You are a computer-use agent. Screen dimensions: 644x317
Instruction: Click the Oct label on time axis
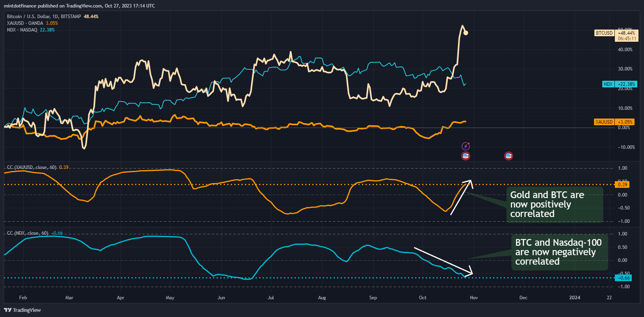pyautogui.click(x=423, y=298)
